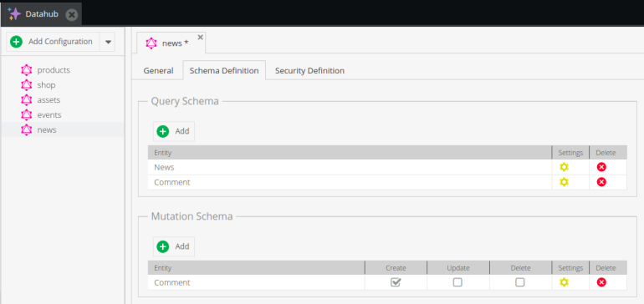Uncheck the Create checkbox for Comment
644x304 pixels.
click(396, 282)
